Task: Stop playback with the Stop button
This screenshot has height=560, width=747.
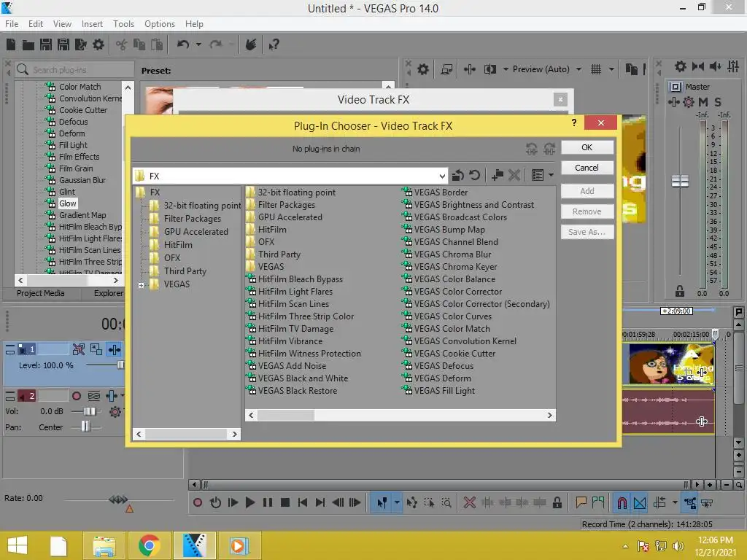Action: point(285,502)
